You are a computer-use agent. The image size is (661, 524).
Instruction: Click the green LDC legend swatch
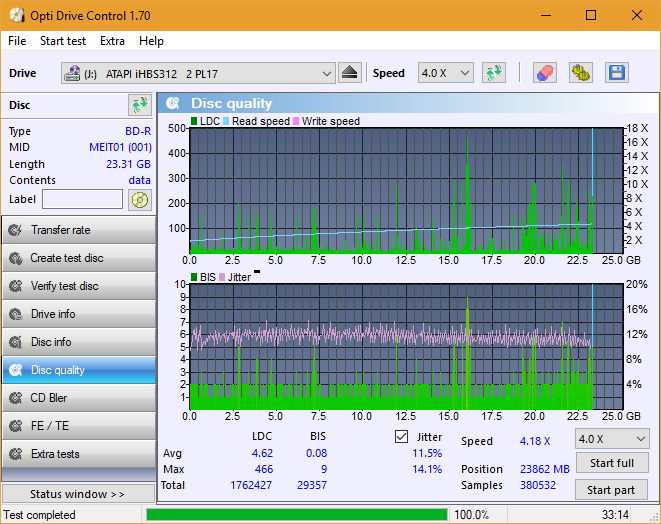click(194, 121)
